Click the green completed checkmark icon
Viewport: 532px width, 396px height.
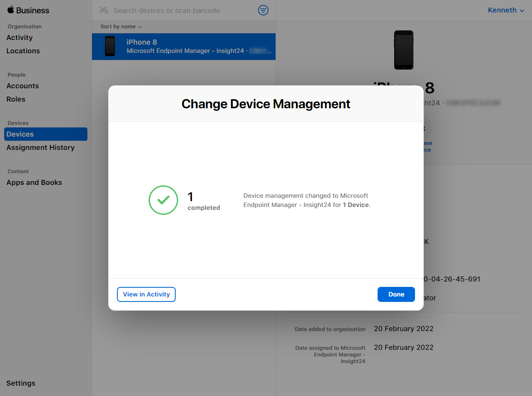click(x=163, y=200)
